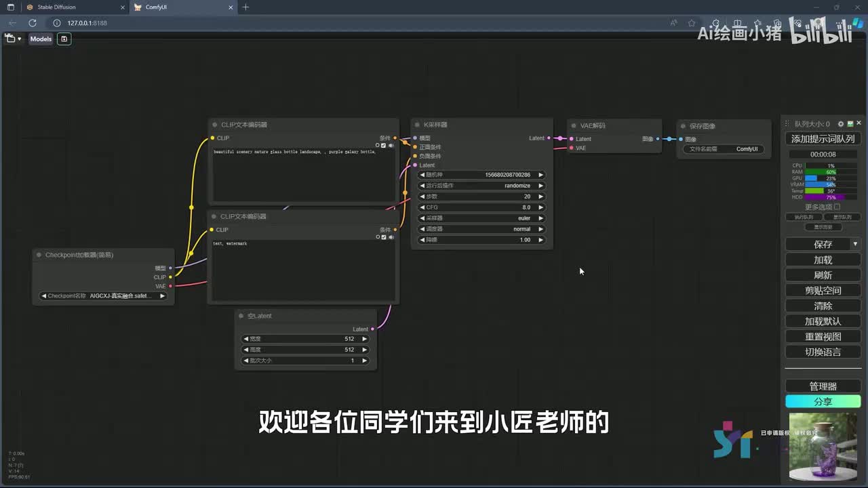The image size is (868, 488).
Task: Click speaker icon in lower CLIP text node
Action: coord(391,237)
